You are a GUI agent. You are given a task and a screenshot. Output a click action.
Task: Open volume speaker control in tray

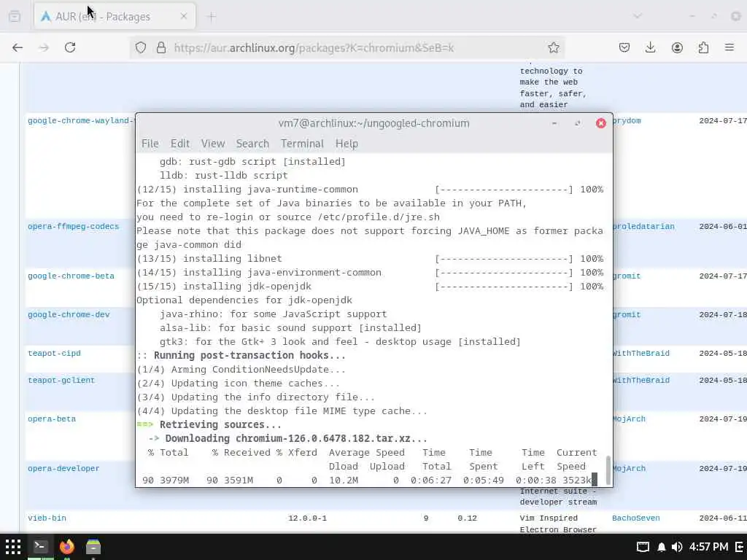676,547
